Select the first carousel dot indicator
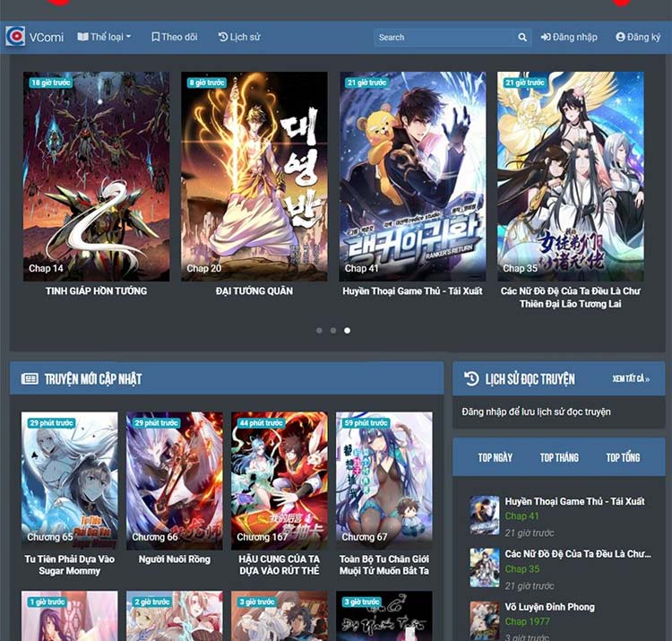 319,331
